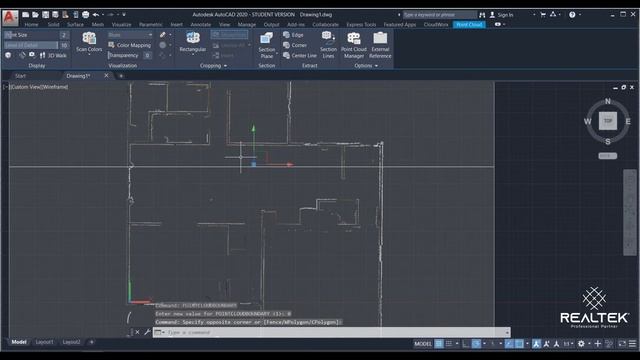Viewport: 640px width, 360px height.
Task: Click the command line wrench customize icon
Action: pyautogui.click(x=147, y=332)
